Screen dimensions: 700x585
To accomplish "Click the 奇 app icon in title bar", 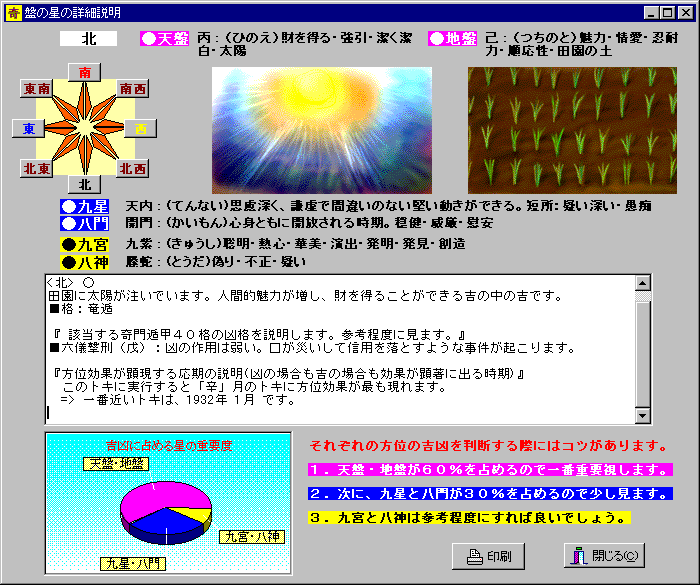I will pyautogui.click(x=13, y=13).
